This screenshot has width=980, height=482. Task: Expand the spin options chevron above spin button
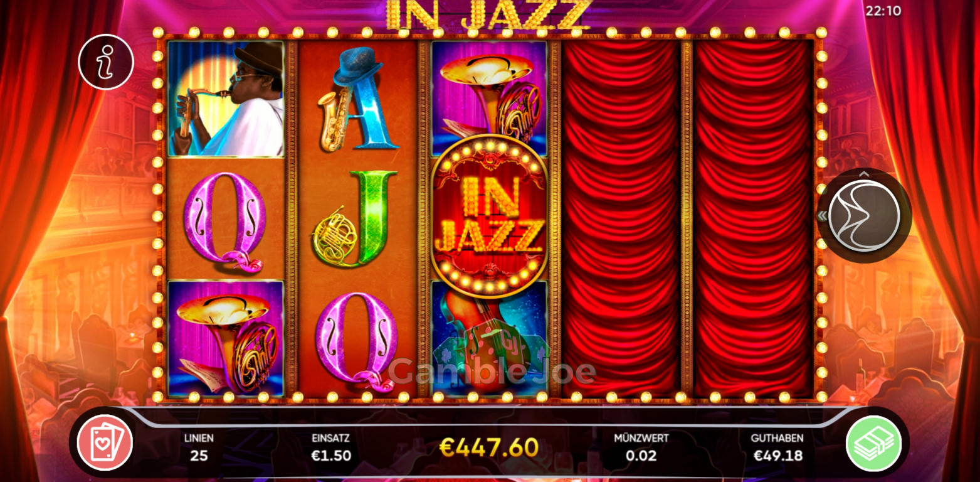coord(864,174)
